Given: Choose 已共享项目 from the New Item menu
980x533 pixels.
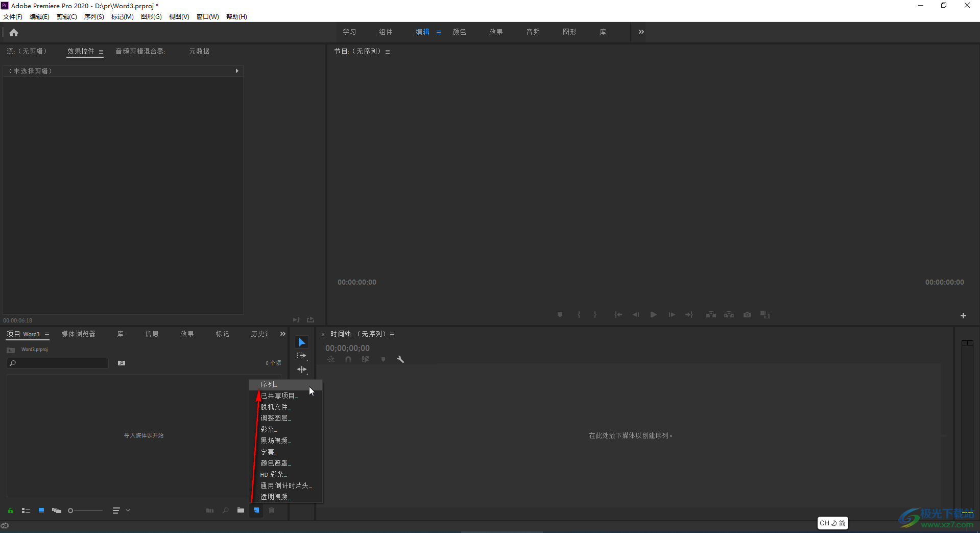Looking at the screenshot, I should 286,396.
